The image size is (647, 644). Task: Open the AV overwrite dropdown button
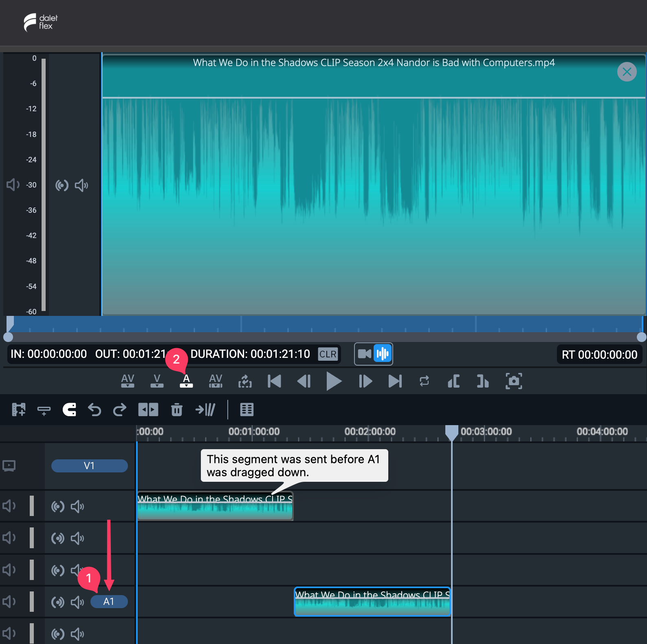(x=216, y=381)
